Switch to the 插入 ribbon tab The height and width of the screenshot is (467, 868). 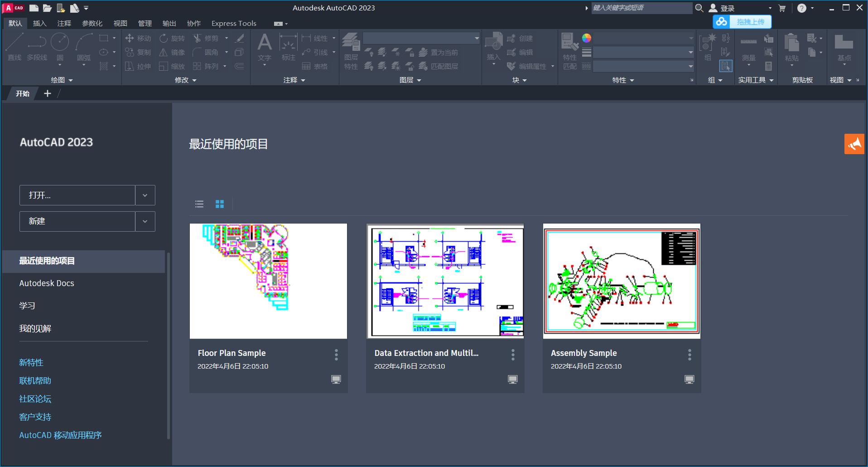tap(40, 23)
